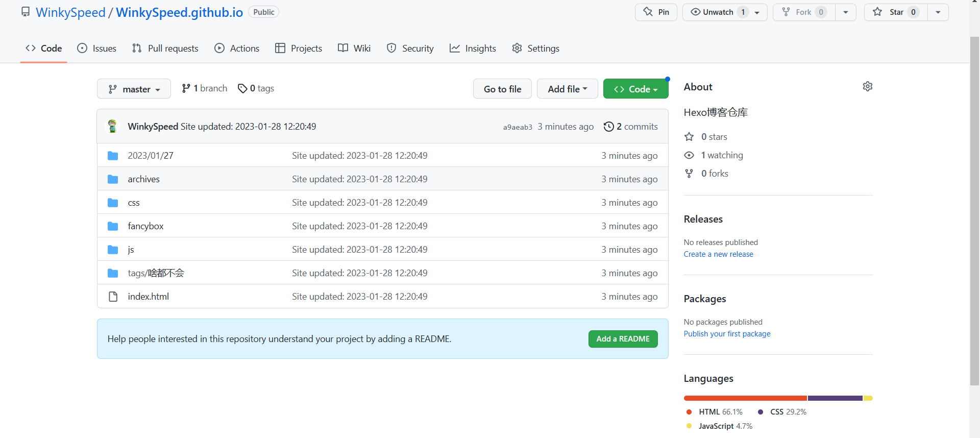Open the WinkySpeed owner link
Viewport: 980px width, 438px height.
tap(70, 12)
